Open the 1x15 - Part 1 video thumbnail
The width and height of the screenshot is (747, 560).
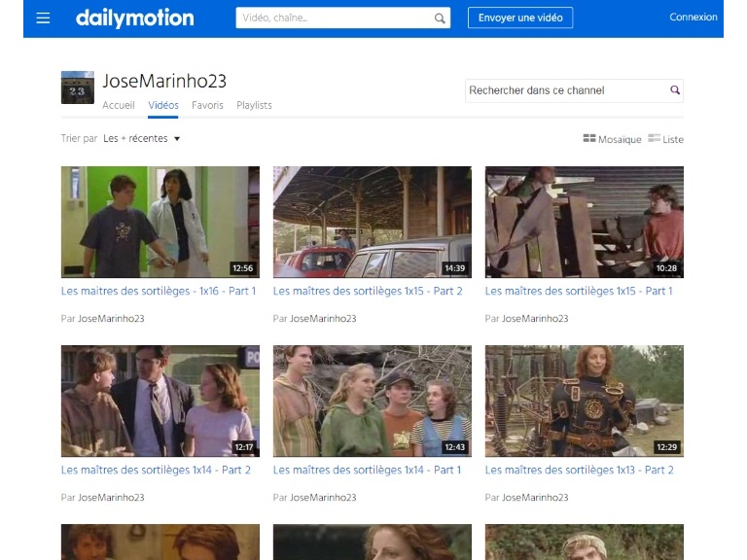[584, 222]
